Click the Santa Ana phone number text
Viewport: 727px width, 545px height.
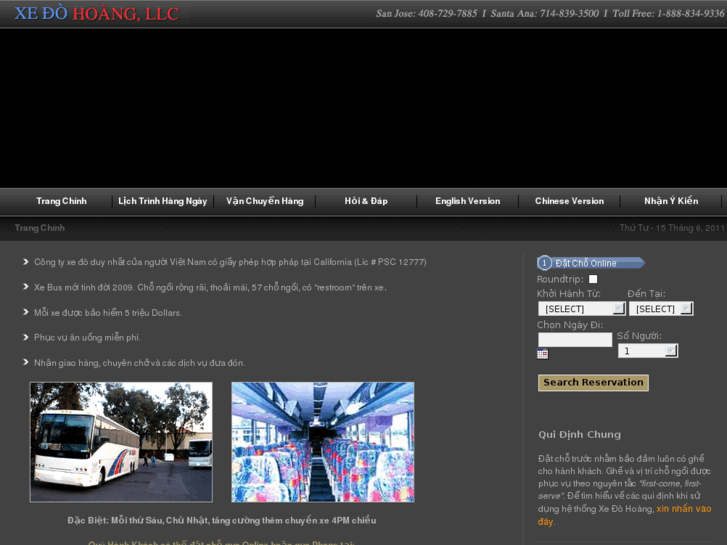545,13
